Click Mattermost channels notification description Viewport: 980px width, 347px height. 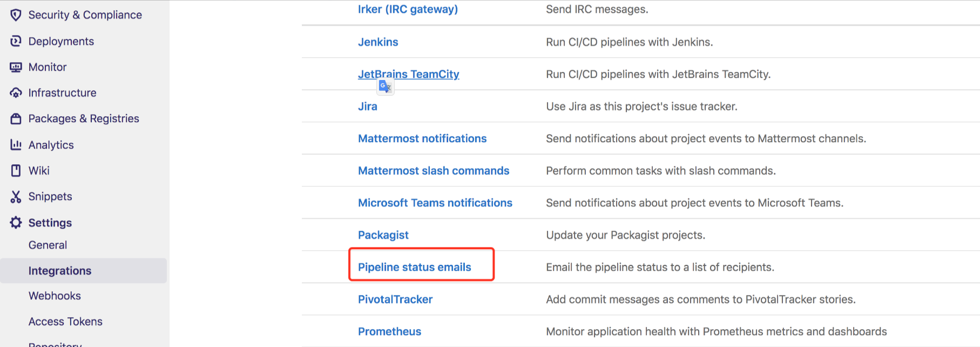tap(706, 138)
